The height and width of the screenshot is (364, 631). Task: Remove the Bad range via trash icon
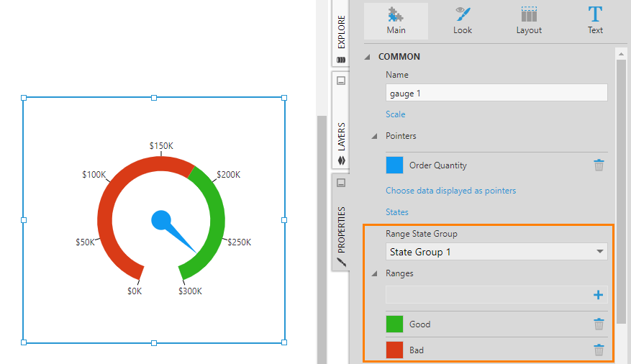point(599,350)
